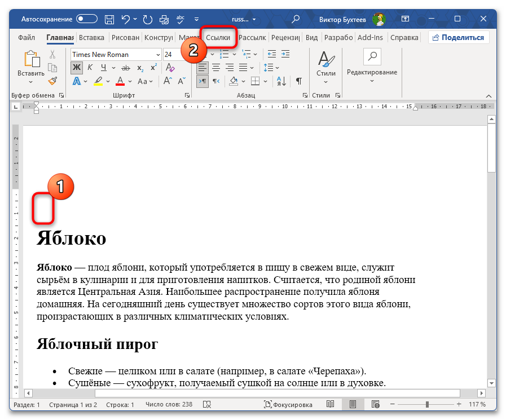This screenshot has height=420, width=506.
Task: Switch to the Ссылки tab
Action: click(x=218, y=37)
